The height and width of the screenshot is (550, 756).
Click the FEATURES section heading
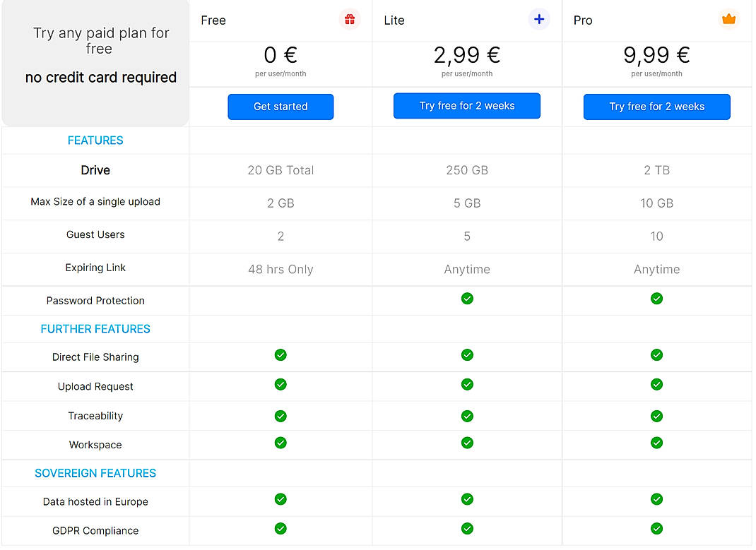95,141
